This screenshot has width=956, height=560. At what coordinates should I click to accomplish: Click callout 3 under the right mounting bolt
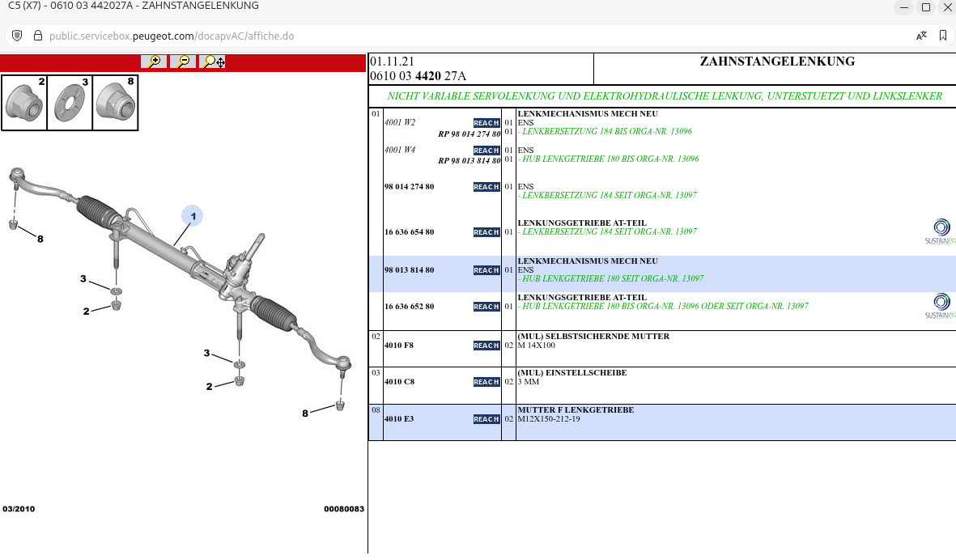click(206, 353)
